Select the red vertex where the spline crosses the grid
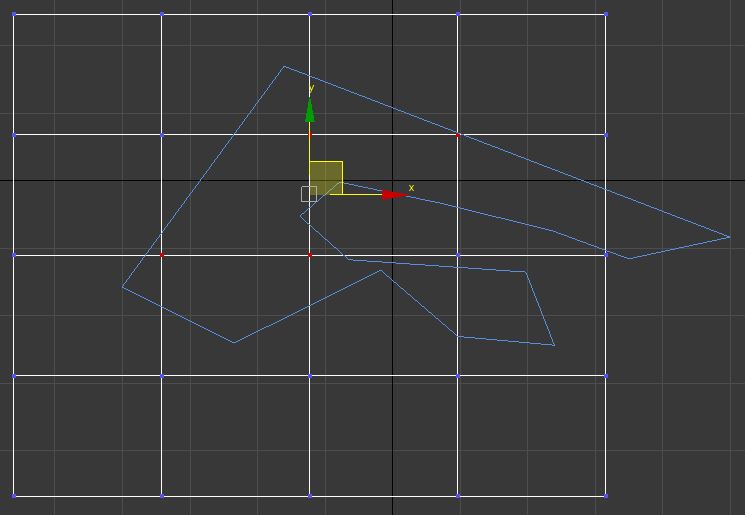745x515 pixels. pos(458,135)
